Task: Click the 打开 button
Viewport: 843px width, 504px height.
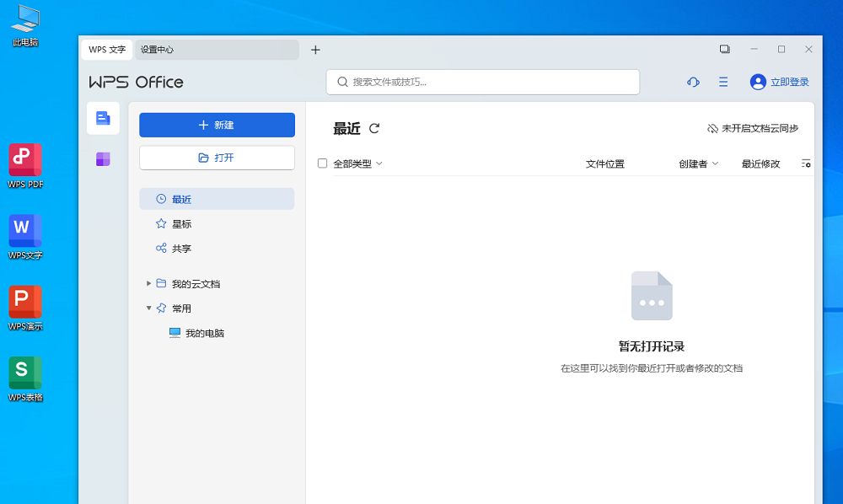Action: tap(217, 158)
